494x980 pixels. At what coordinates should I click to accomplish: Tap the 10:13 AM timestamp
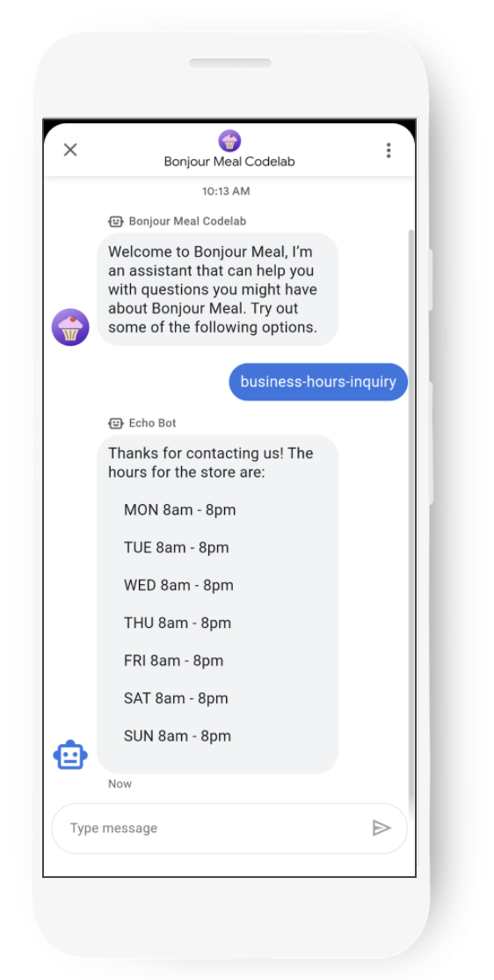pos(226,191)
